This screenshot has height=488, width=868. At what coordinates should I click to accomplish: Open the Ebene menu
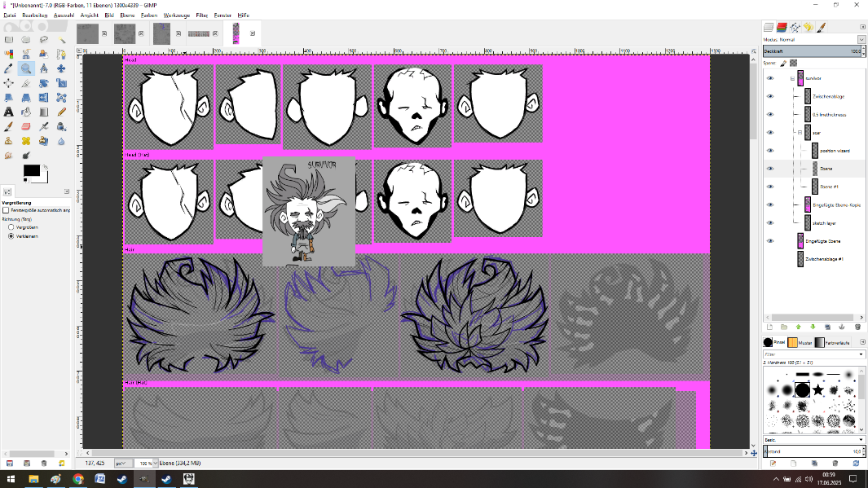pyautogui.click(x=127, y=15)
